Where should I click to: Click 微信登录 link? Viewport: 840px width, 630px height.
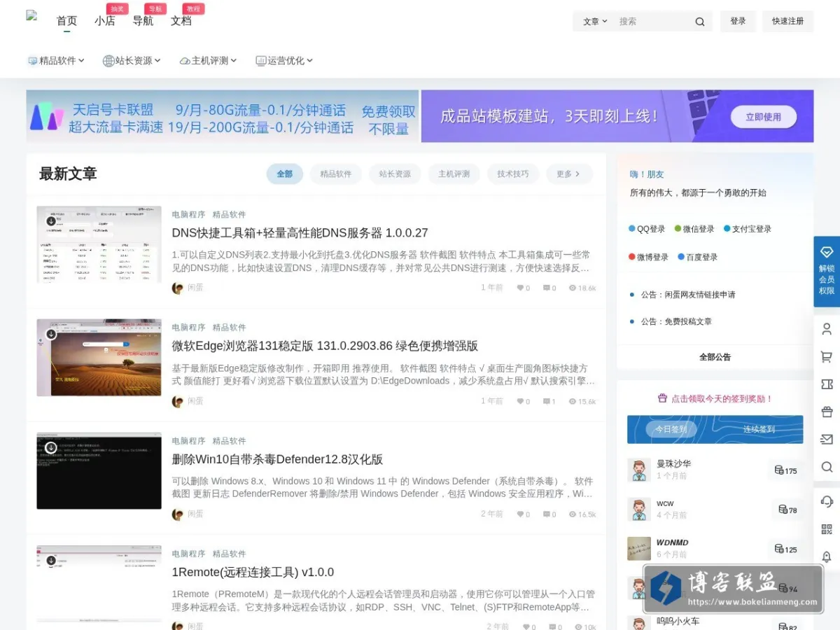point(694,229)
